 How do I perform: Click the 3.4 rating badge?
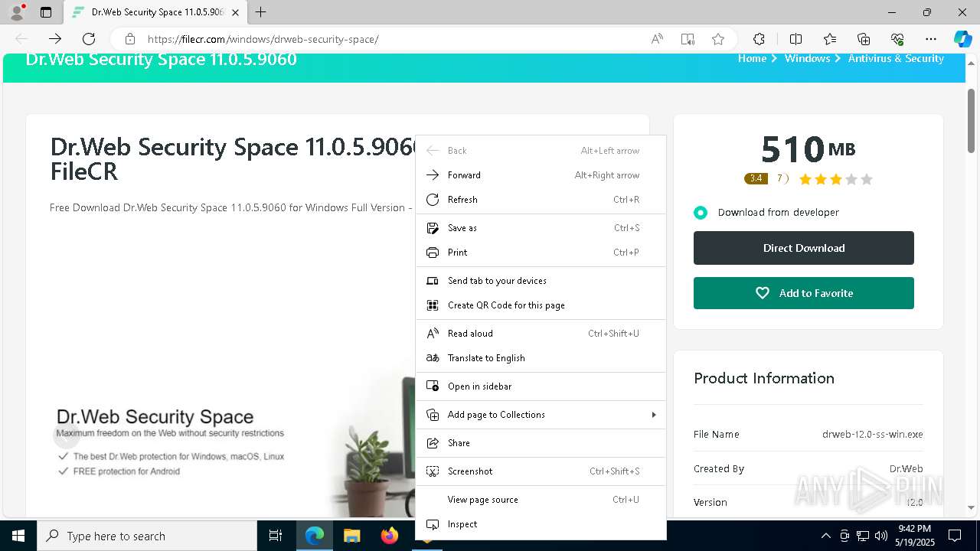756,179
